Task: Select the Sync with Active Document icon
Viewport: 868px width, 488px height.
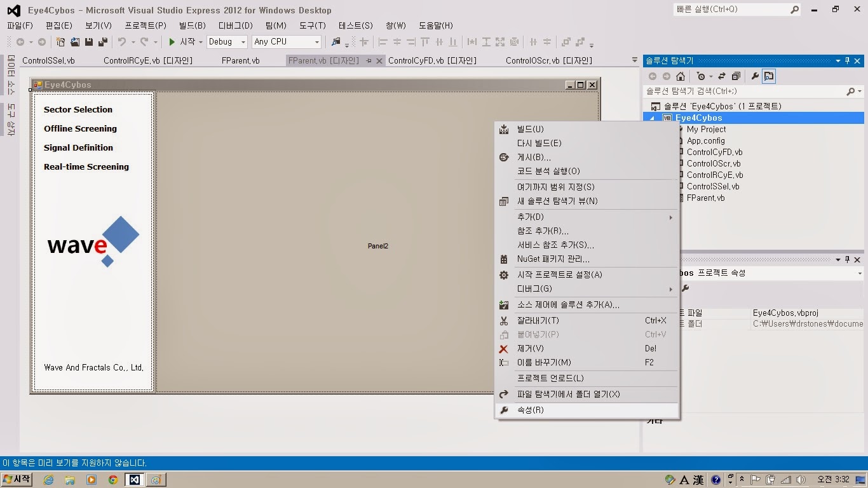Action: point(721,76)
